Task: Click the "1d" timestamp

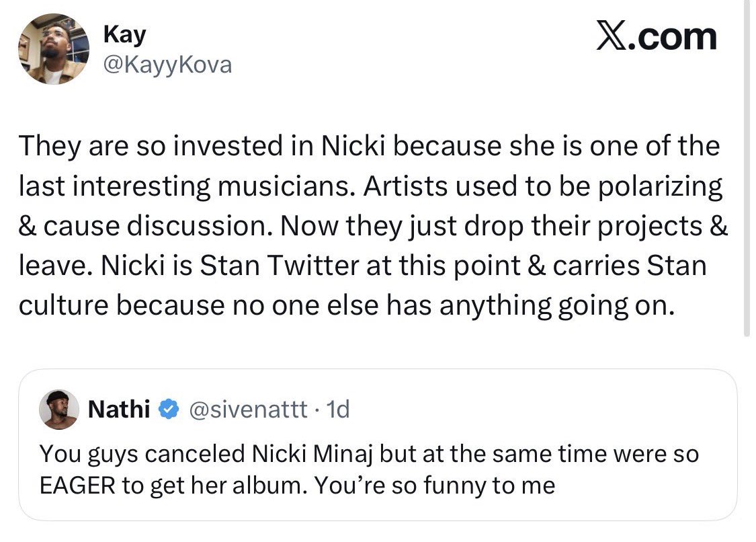Action: click(x=337, y=409)
